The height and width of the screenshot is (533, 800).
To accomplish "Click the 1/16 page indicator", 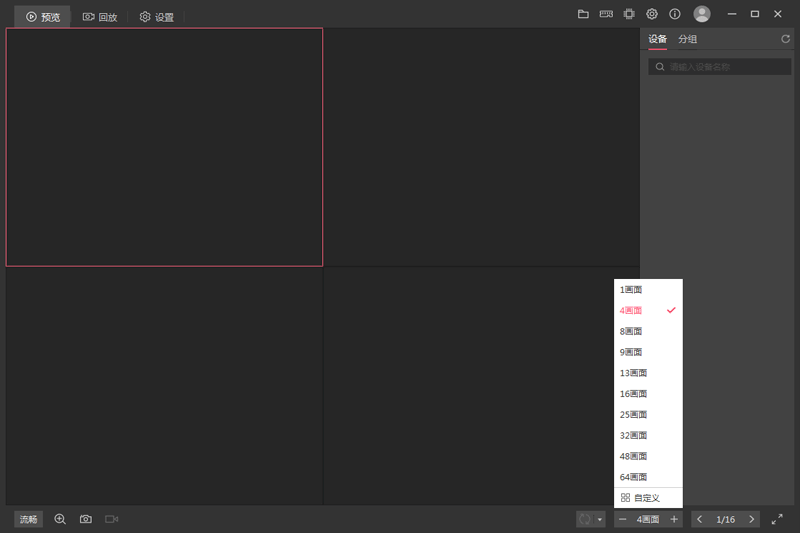I will (x=726, y=519).
